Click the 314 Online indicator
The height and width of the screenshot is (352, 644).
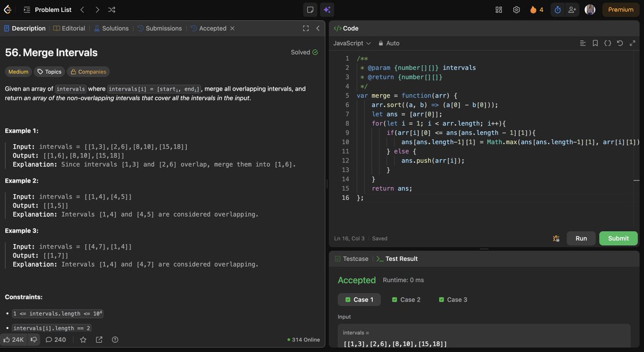tap(303, 340)
